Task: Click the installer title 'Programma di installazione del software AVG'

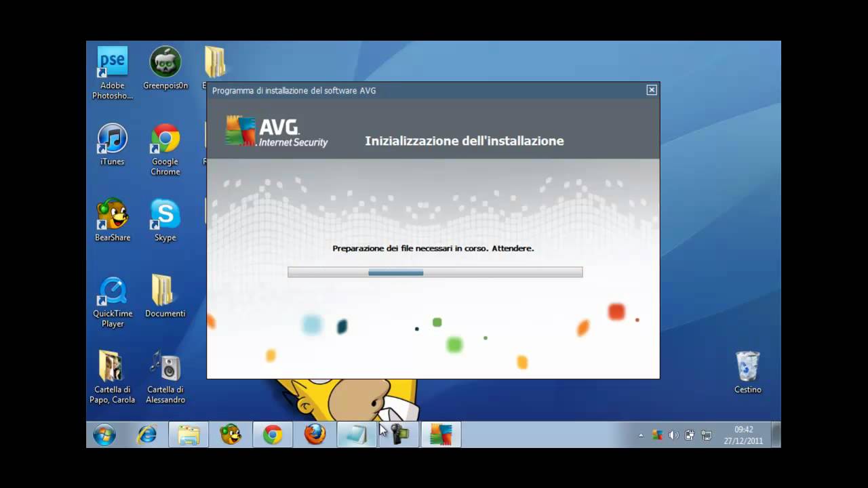Action: coord(294,91)
